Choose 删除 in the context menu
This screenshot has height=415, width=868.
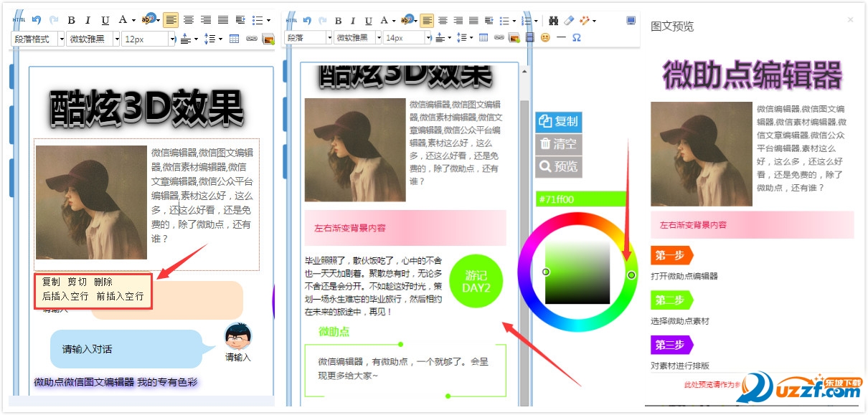tap(103, 282)
